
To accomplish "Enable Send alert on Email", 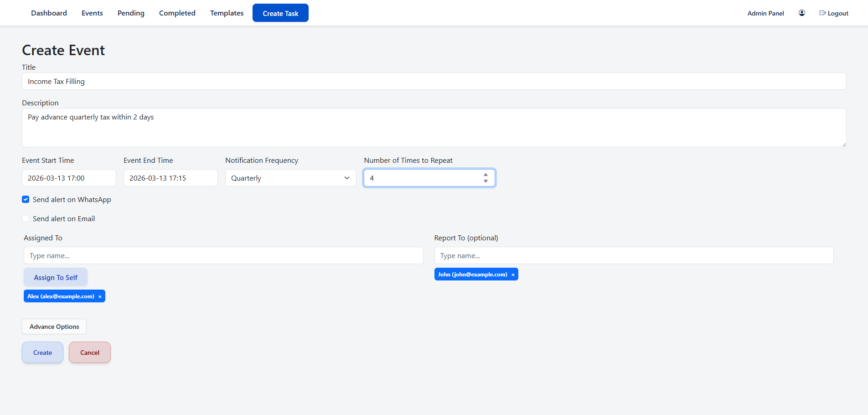I will pyautogui.click(x=26, y=219).
